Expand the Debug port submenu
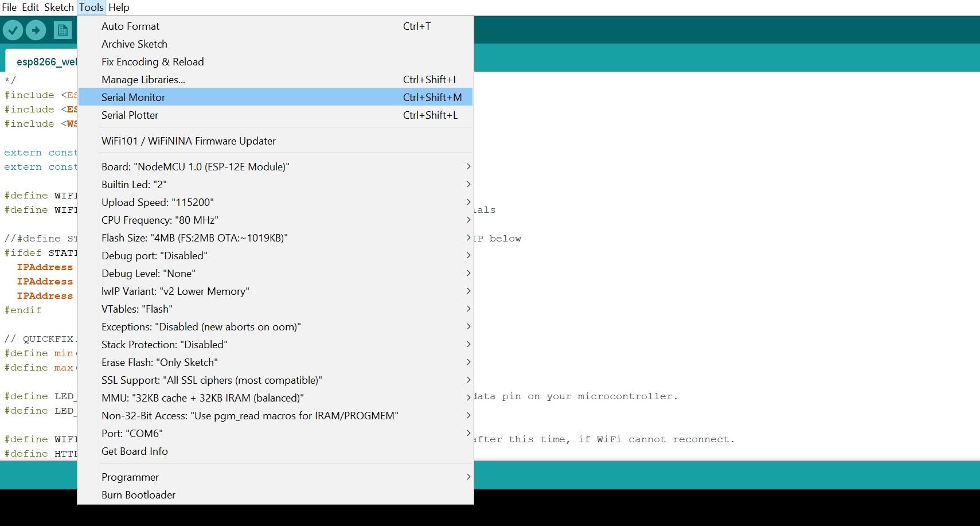Image resolution: width=980 pixels, height=526 pixels. click(x=275, y=256)
